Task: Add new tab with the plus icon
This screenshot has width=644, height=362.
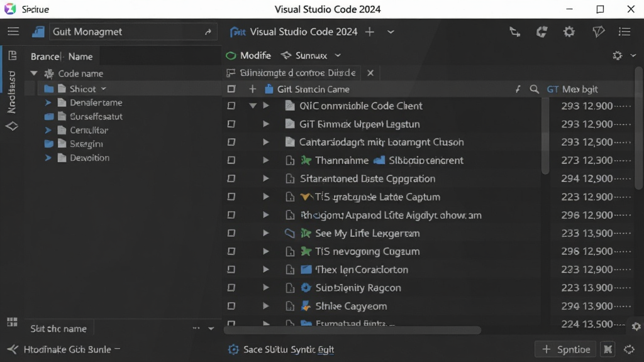Action: pyautogui.click(x=370, y=31)
